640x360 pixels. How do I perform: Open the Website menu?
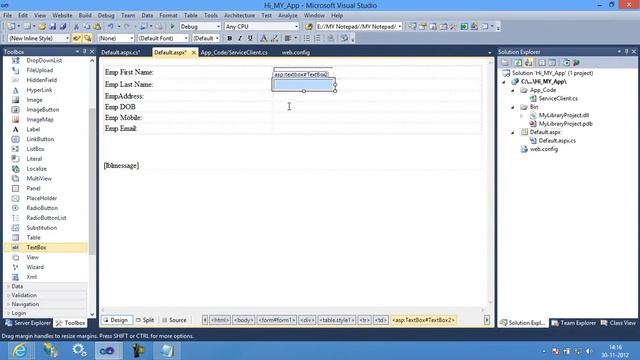tap(62, 16)
